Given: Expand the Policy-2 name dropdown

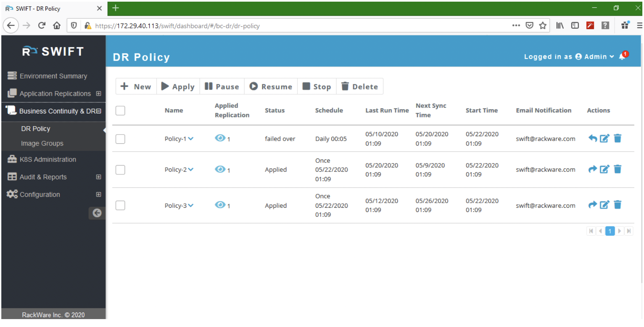Looking at the screenshot, I should (191, 169).
